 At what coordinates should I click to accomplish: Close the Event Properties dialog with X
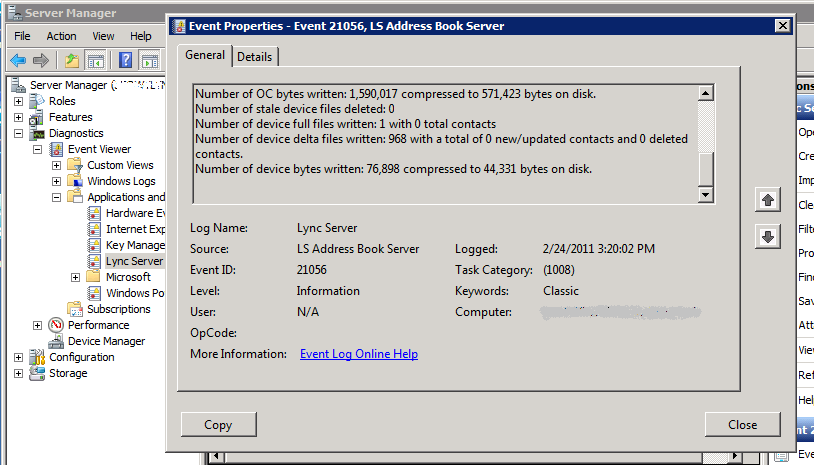pyautogui.click(x=782, y=25)
